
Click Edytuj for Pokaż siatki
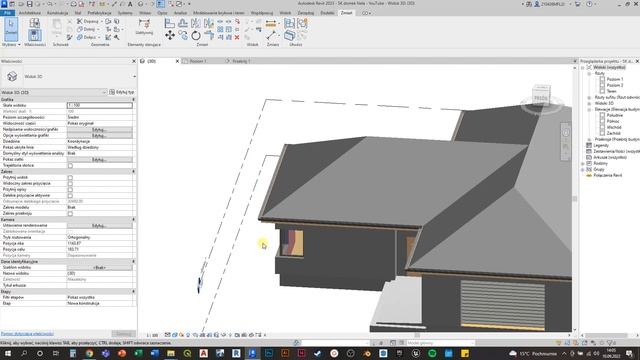[100, 160]
